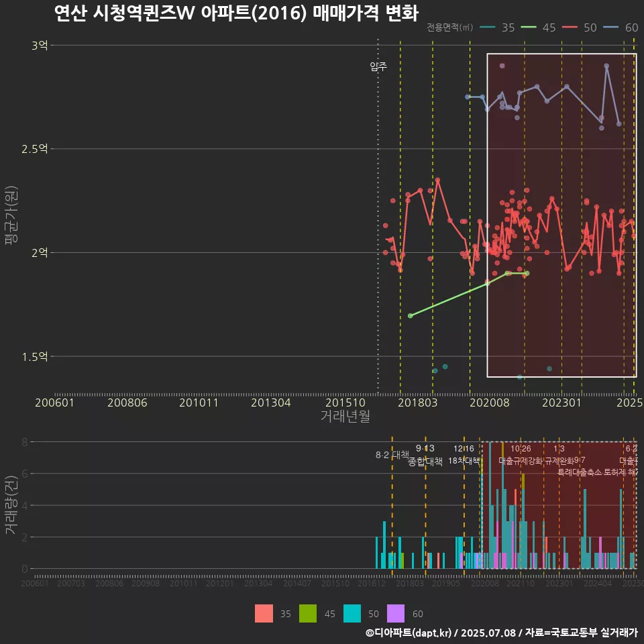Click the '2.5억' y-axis tick label
644x644 pixels.
pyautogui.click(x=35, y=149)
